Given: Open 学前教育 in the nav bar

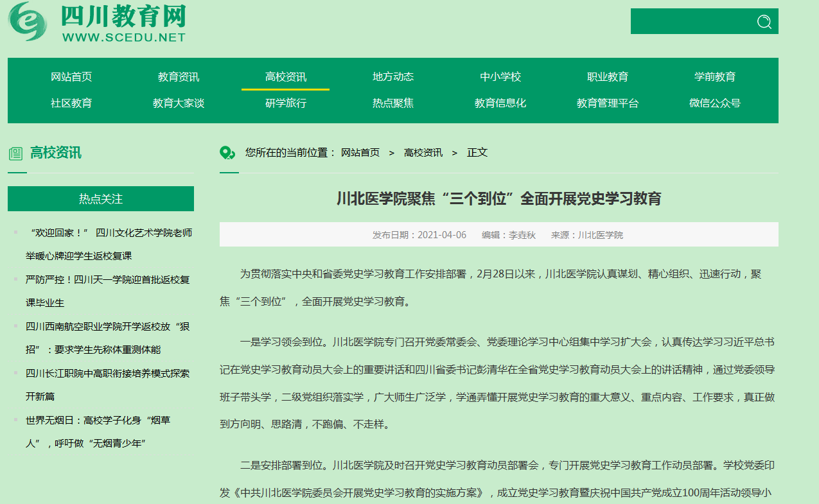Looking at the screenshot, I should click(715, 77).
